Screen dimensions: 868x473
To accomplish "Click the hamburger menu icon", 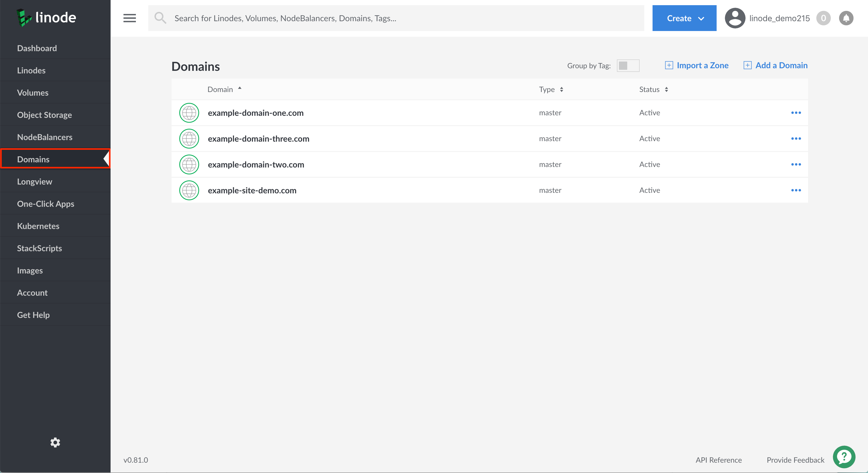I will [x=129, y=18].
